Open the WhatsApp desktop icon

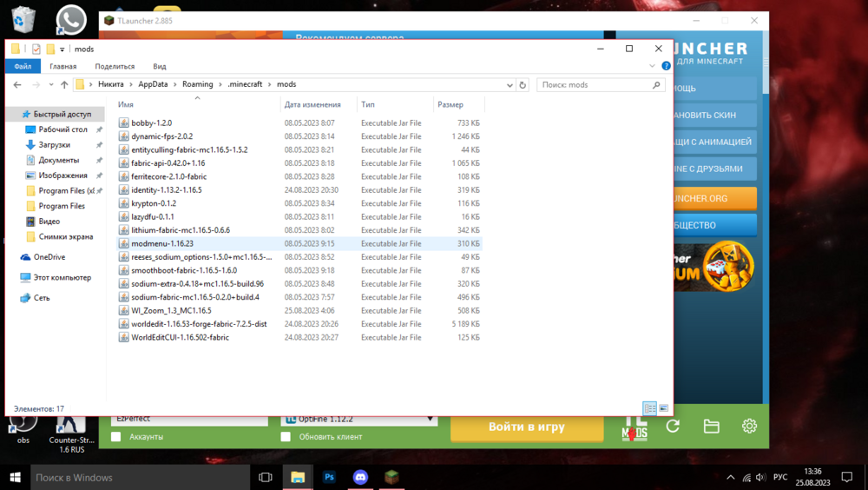tap(71, 19)
